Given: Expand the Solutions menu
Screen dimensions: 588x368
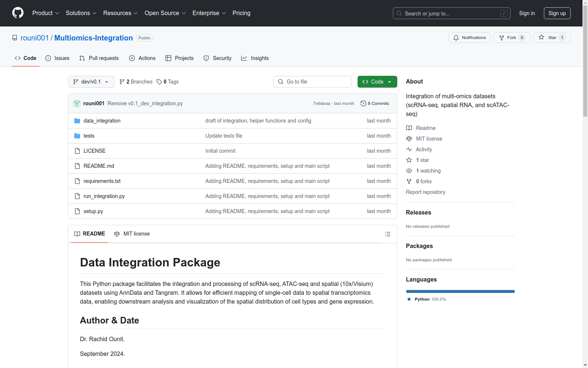Looking at the screenshot, I should tap(81, 13).
